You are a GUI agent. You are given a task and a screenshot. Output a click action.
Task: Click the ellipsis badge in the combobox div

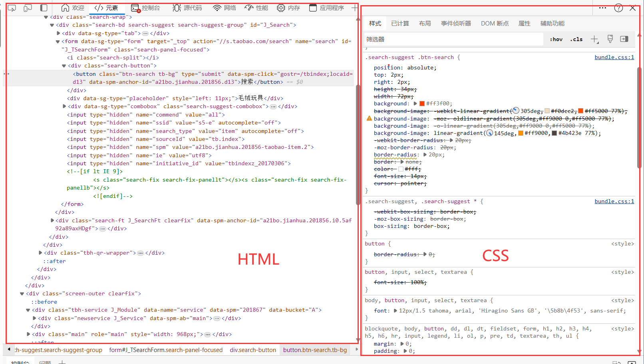(273, 107)
